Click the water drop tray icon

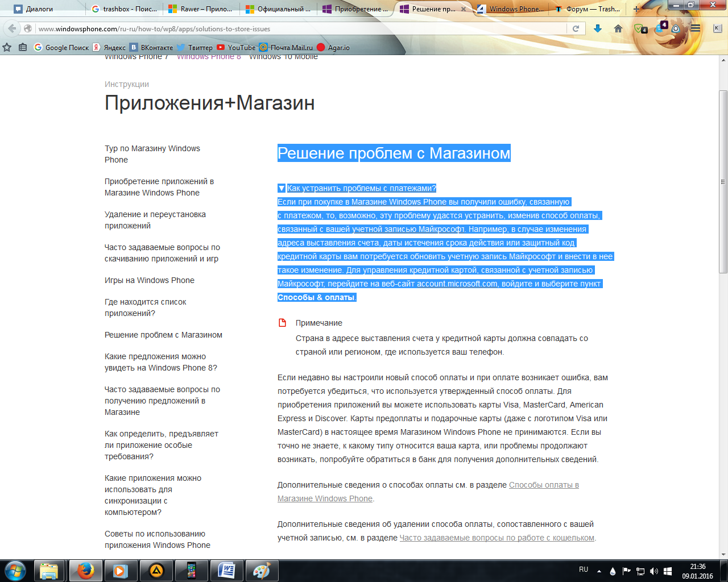point(613,571)
